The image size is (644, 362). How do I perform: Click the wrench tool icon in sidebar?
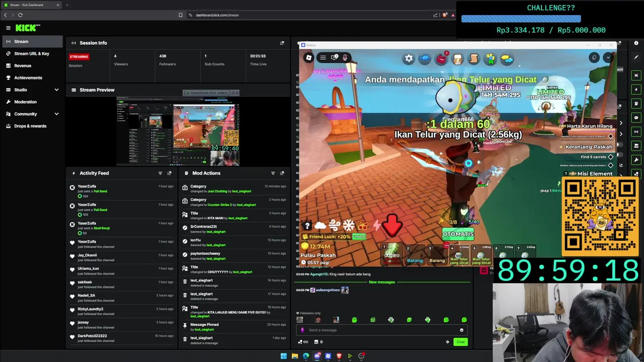[636, 160]
